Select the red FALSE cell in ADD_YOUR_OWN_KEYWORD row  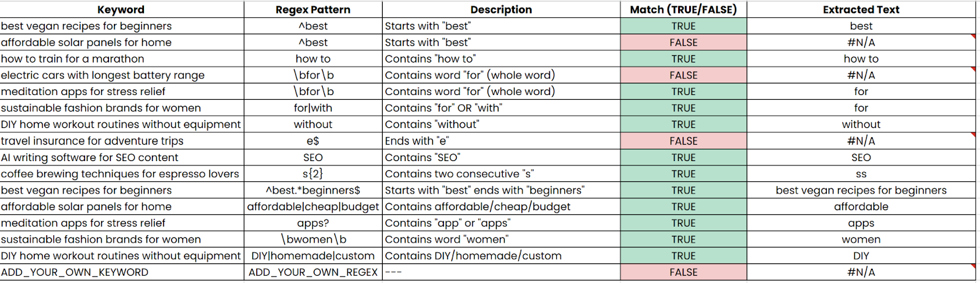(x=684, y=273)
